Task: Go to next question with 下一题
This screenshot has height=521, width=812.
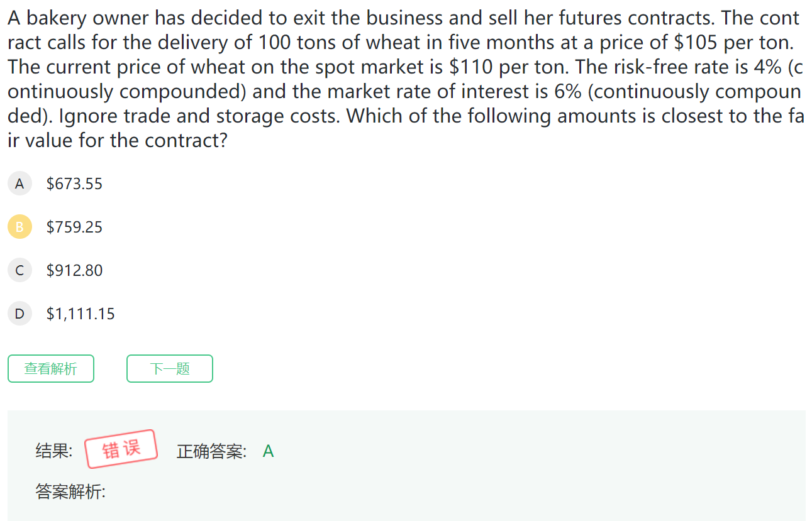Action: pos(170,369)
